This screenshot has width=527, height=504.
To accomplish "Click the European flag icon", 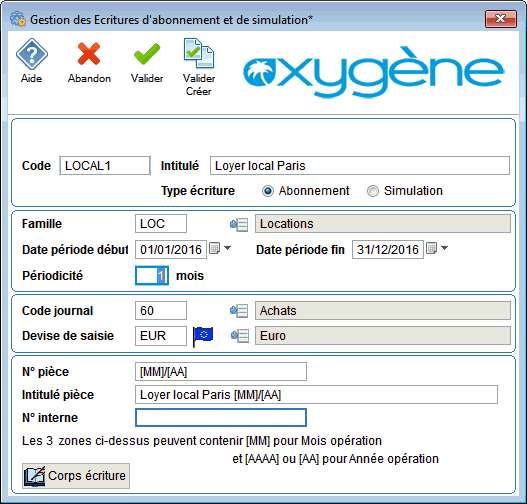I will [x=203, y=336].
